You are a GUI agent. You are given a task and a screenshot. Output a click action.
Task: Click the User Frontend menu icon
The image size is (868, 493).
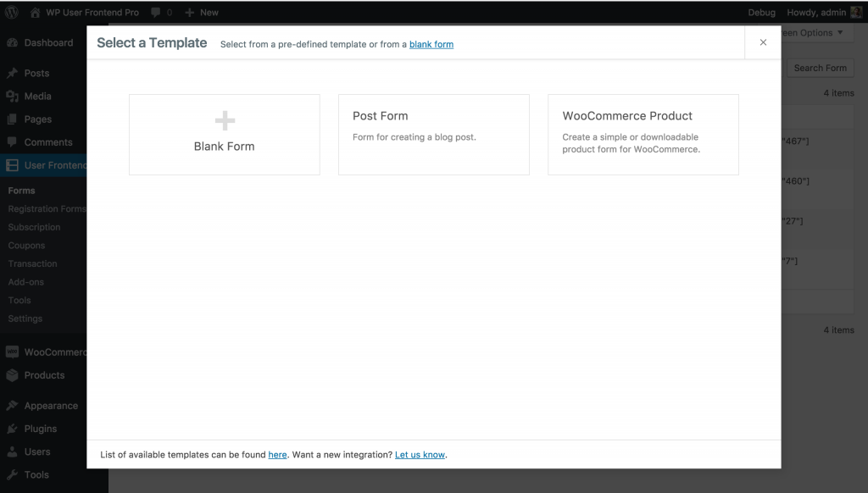click(x=12, y=165)
